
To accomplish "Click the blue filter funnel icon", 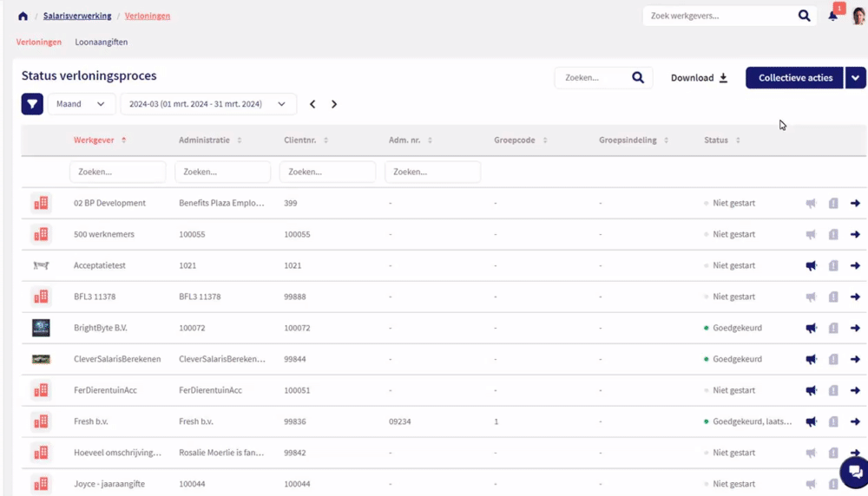I will (x=32, y=104).
